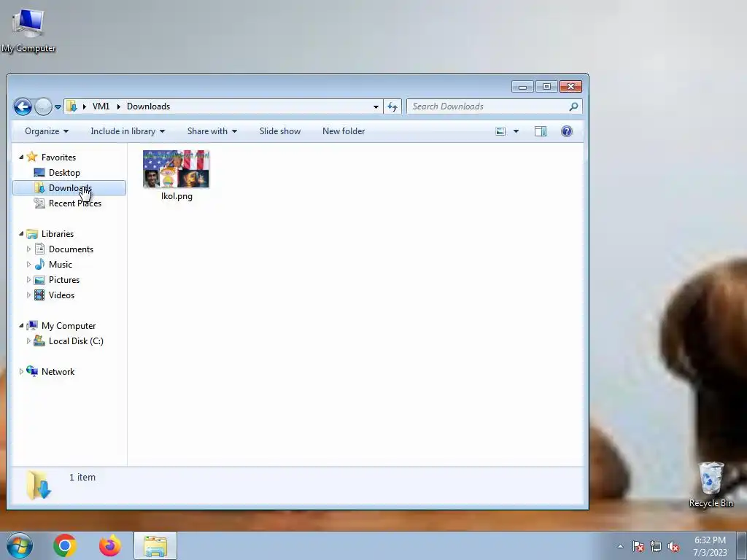Image resolution: width=747 pixels, height=560 pixels.
Task: Close the Downloads window
Action: [x=570, y=87]
